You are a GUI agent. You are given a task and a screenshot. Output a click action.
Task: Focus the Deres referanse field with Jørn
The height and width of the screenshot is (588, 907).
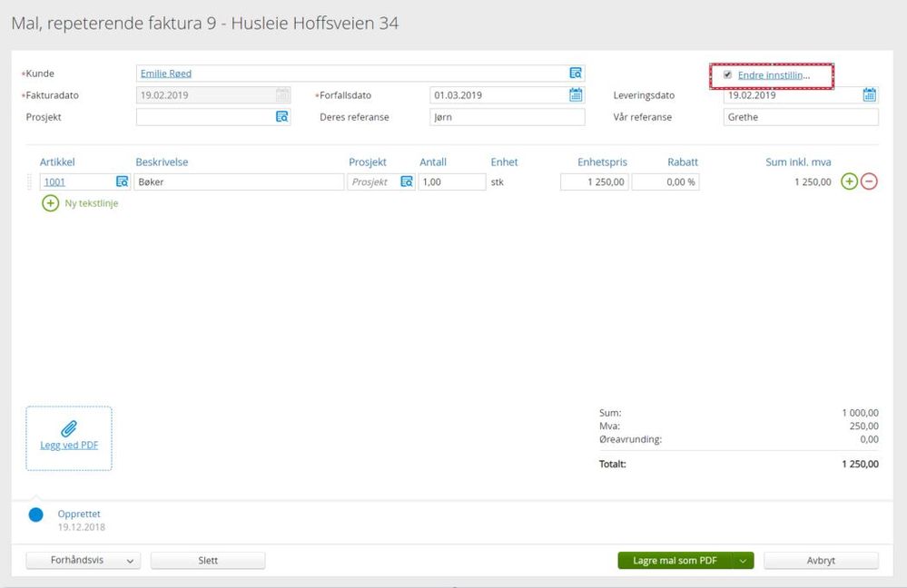tap(508, 117)
